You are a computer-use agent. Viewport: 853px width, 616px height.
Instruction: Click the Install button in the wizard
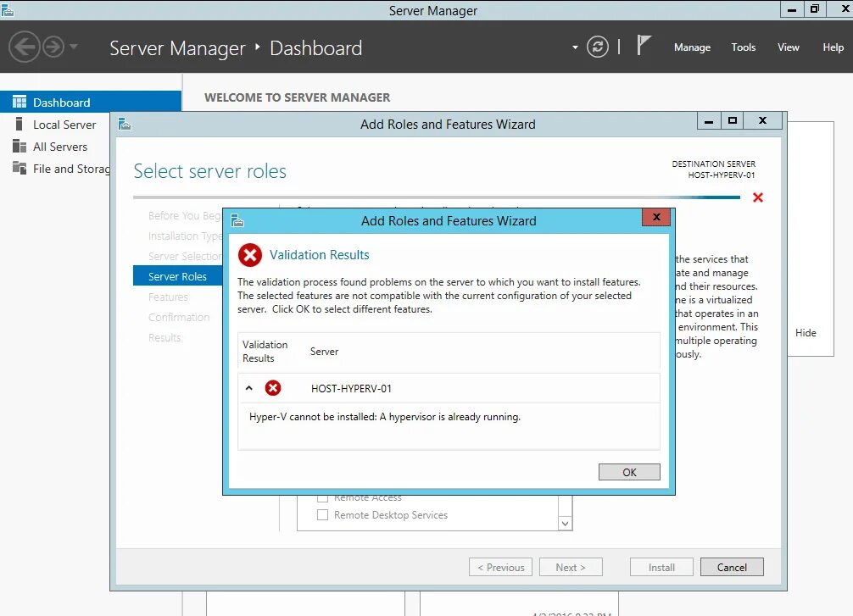coord(661,567)
